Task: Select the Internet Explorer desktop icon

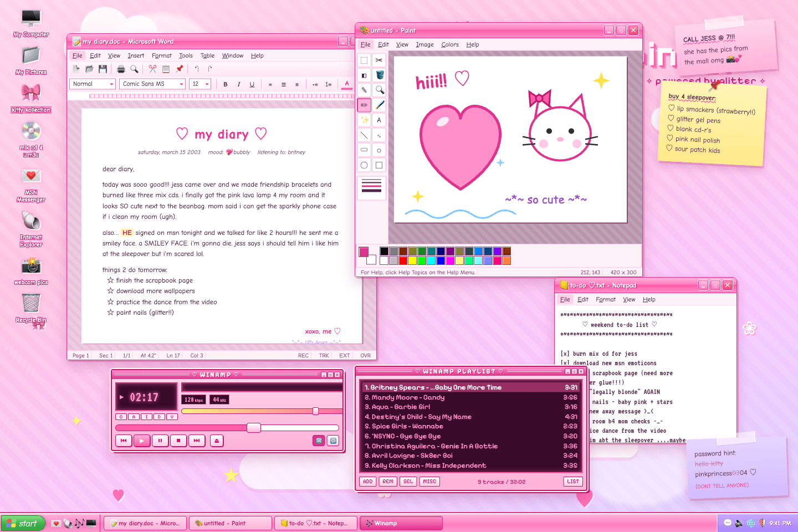Action: pyautogui.click(x=31, y=229)
